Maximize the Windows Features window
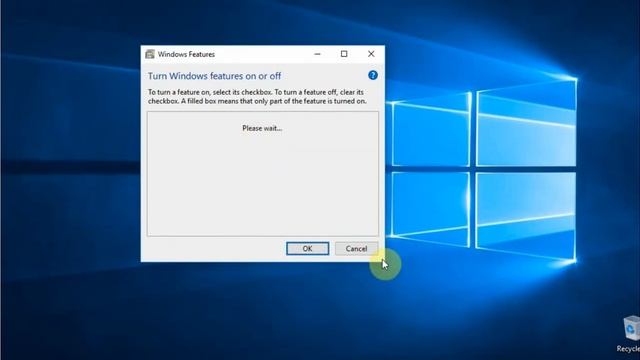Screen dimensions: 640x360 [x=344, y=54]
